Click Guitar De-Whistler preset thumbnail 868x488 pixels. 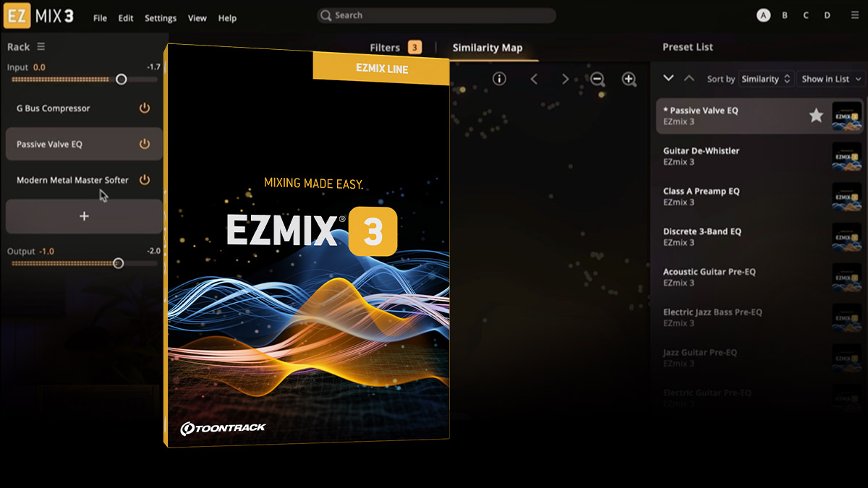click(x=846, y=156)
